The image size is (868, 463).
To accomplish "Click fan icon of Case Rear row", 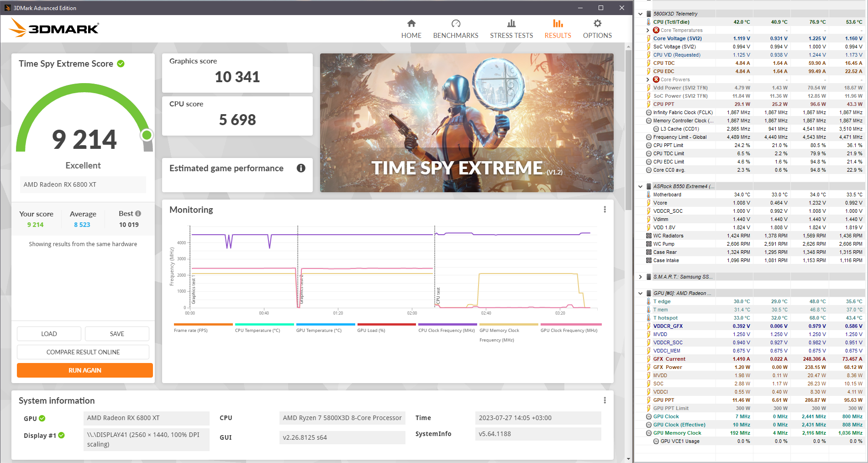I will tap(649, 252).
